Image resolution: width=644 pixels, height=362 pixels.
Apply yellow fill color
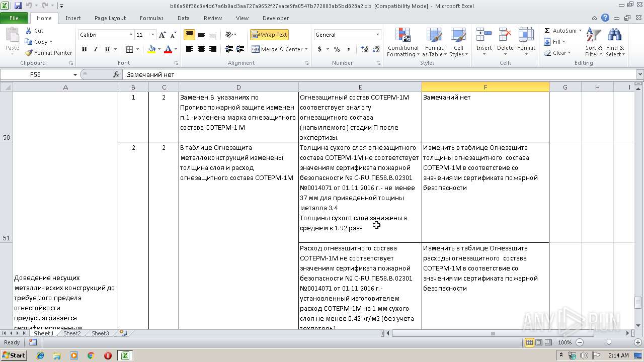point(151,49)
